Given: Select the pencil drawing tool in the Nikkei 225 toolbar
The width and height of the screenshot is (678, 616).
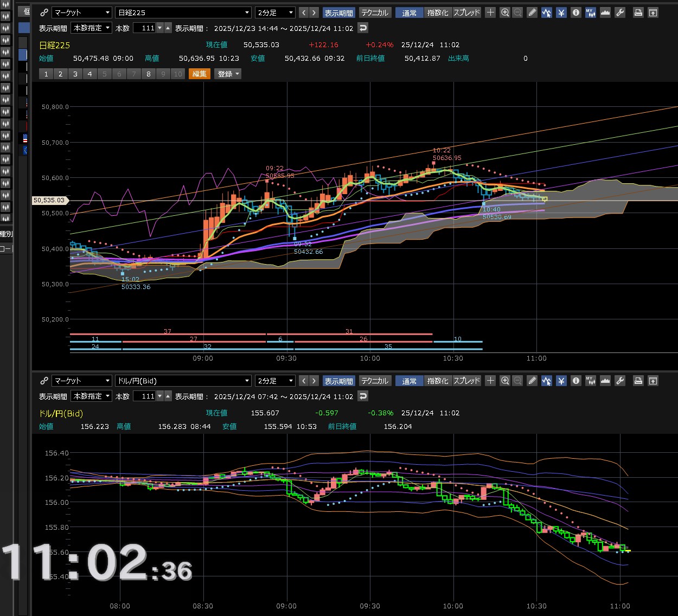Looking at the screenshot, I should [x=532, y=12].
